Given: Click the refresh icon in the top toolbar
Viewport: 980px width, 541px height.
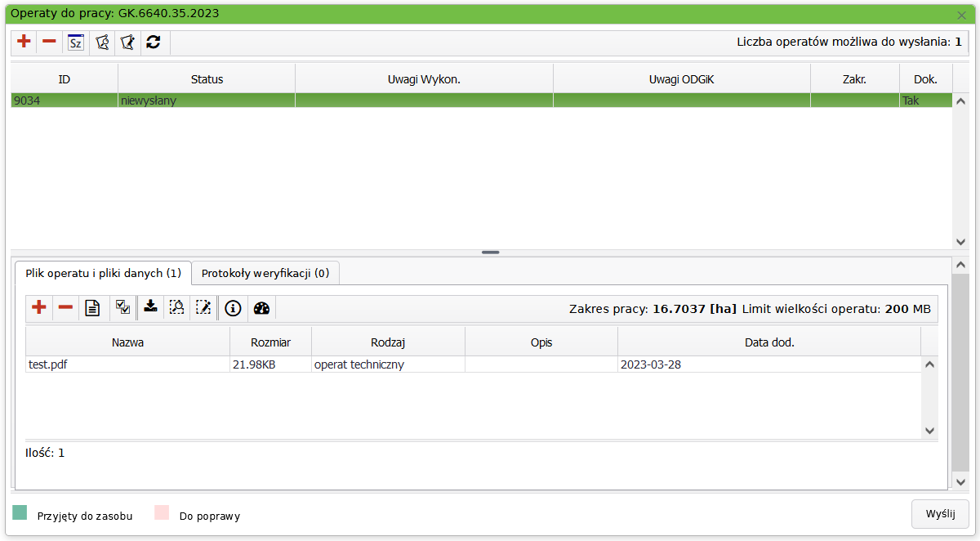Looking at the screenshot, I should click(x=153, y=42).
